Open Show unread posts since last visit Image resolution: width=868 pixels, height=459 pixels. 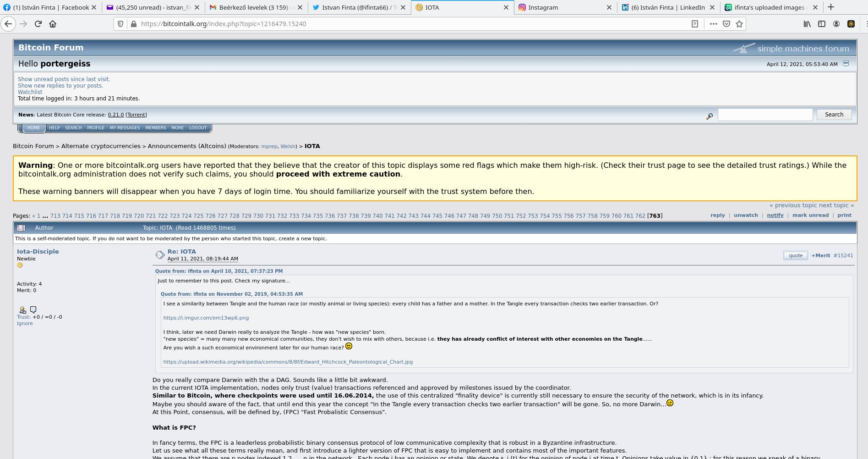64,79
